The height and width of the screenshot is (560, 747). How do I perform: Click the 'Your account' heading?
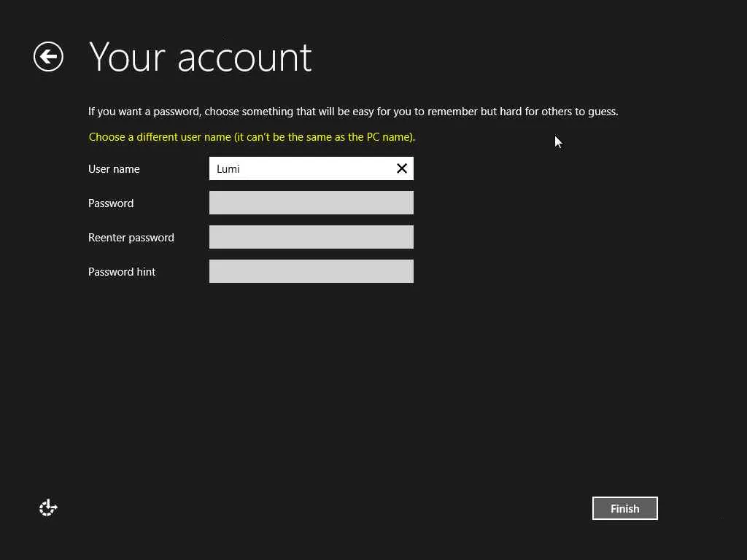tap(201, 58)
